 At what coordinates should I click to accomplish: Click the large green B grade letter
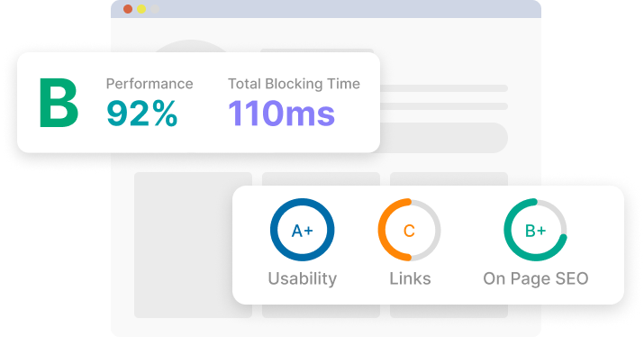pyautogui.click(x=59, y=103)
